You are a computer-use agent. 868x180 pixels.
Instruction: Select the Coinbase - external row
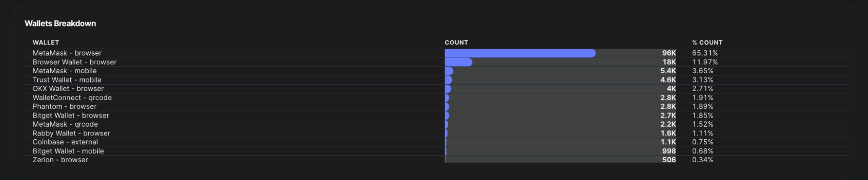436,142
